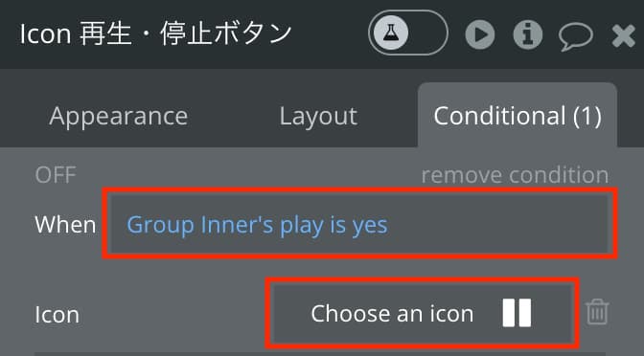Click the Icon property label

point(57,315)
